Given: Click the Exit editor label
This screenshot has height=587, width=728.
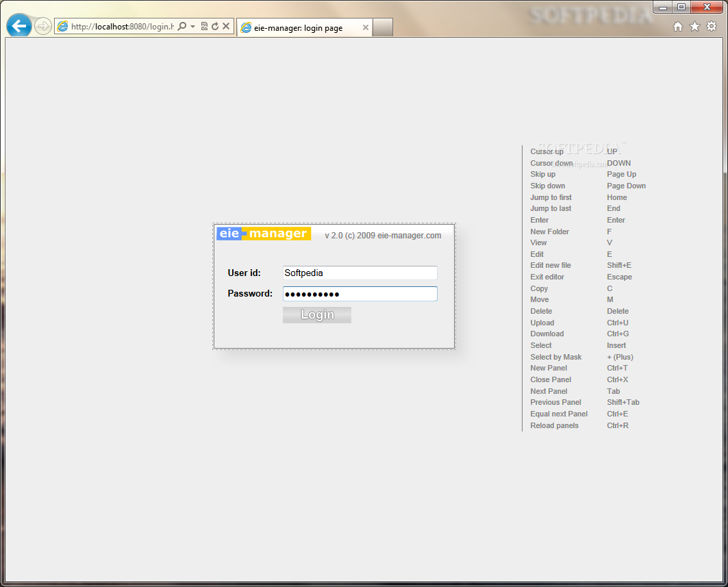Looking at the screenshot, I should coord(547,277).
